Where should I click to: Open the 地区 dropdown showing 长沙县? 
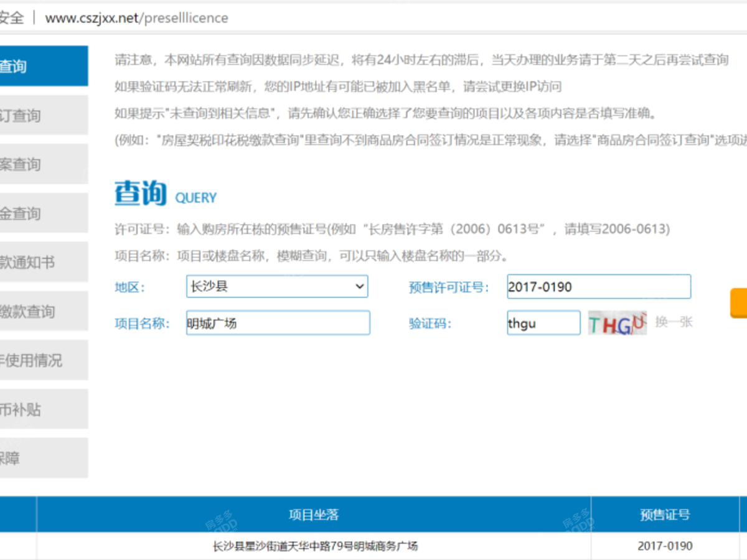tap(277, 286)
